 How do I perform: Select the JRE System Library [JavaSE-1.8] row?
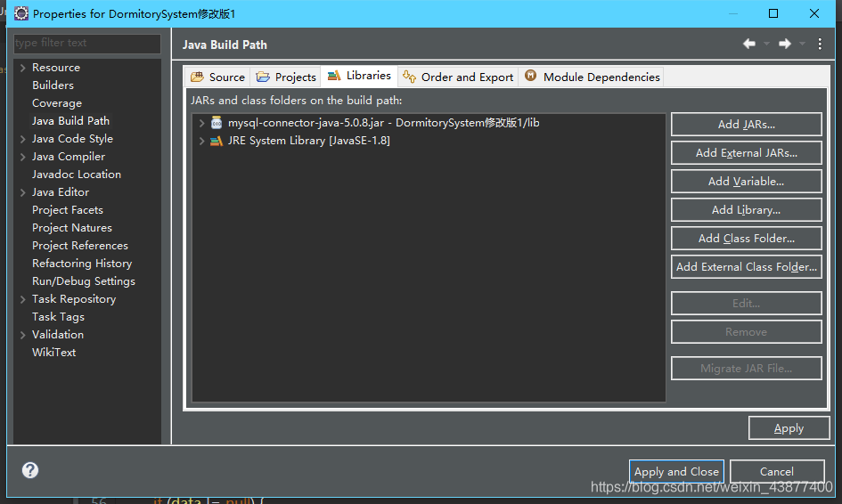click(309, 141)
